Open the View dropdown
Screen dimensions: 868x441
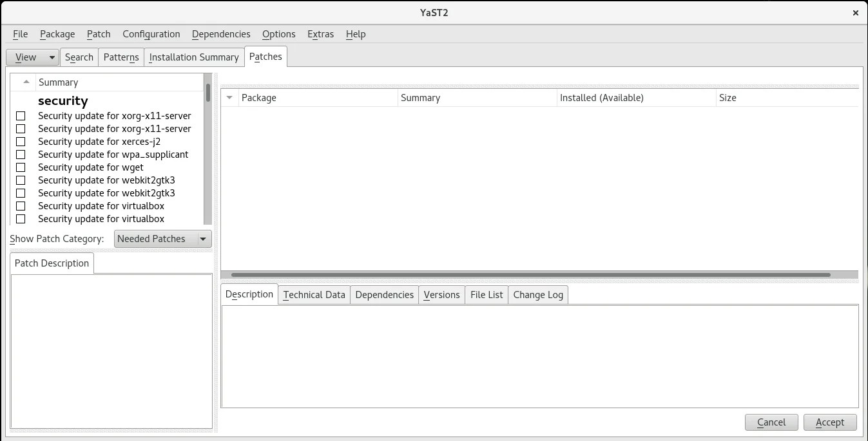[32, 57]
